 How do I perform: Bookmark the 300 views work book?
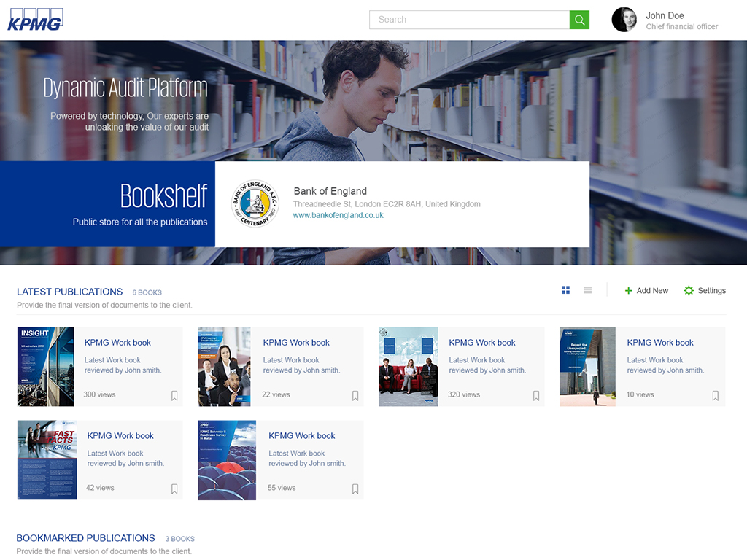(174, 396)
